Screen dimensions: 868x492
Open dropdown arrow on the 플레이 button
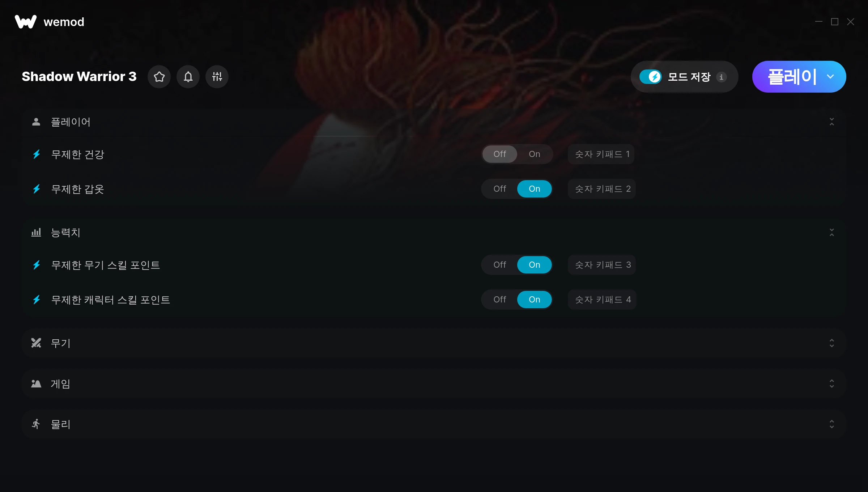pos(830,77)
